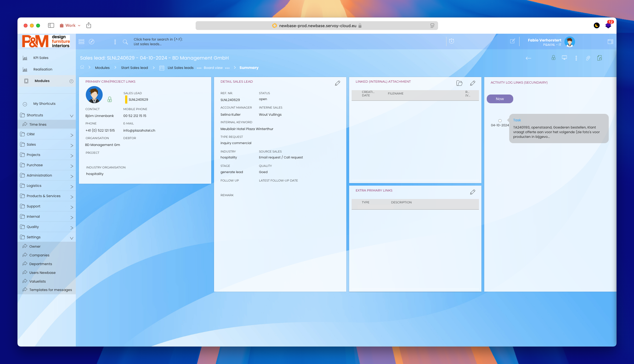Open the Task link in activity log

(x=517, y=120)
